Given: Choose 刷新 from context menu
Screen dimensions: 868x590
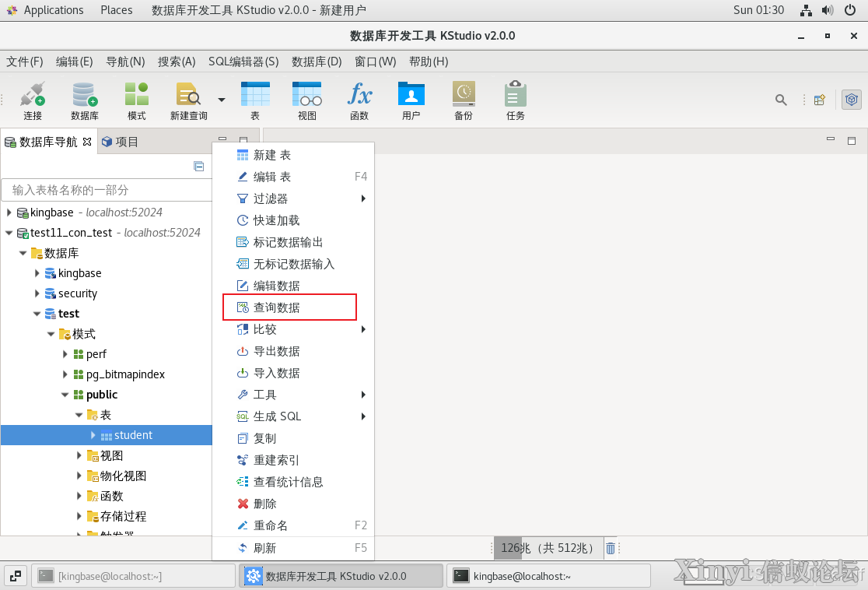Looking at the screenshot, I should [x=293, y=548].
